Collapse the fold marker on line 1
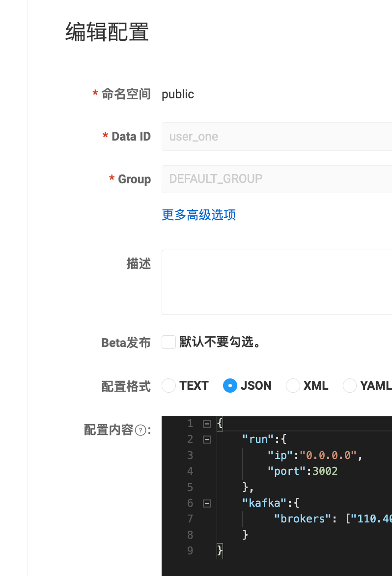 207,424
